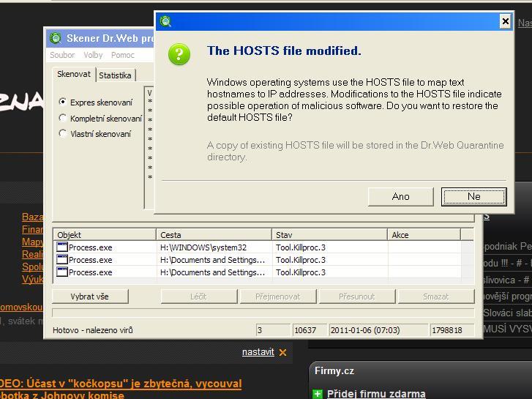Select Process.exe row in H:\WINDOWS\system32

click(x=257, y=247)
